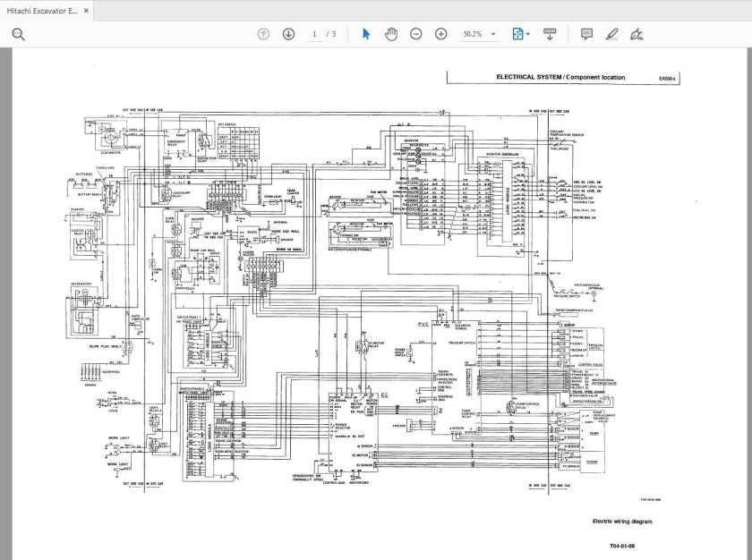The width and height of the screenshot is (752, 560).
Task: Open the Fill & Sign pencil tool
Action: click(611, 36)
